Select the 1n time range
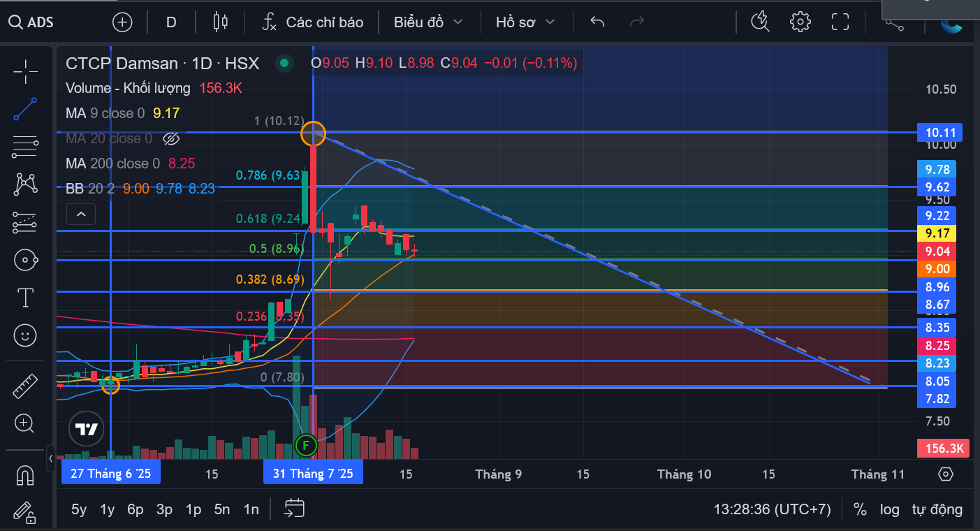This screenshot has width=980, height=531. click(251, 509)
